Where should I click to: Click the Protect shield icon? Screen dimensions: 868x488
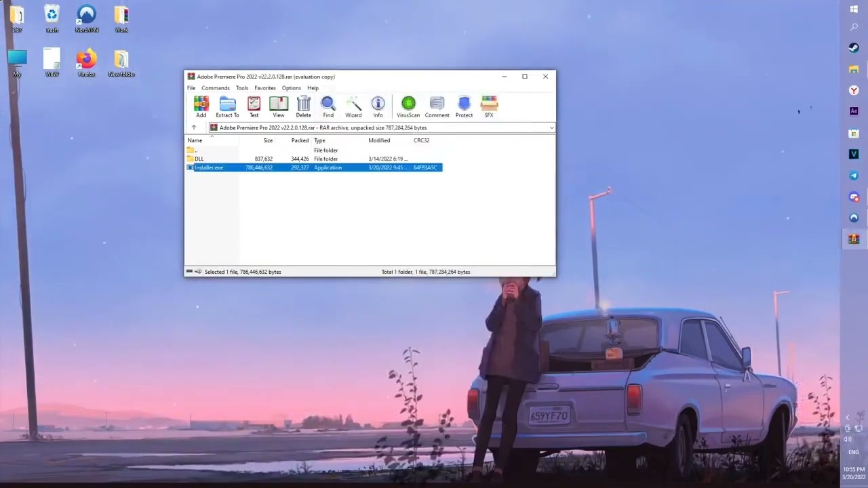tap(464, 106)
